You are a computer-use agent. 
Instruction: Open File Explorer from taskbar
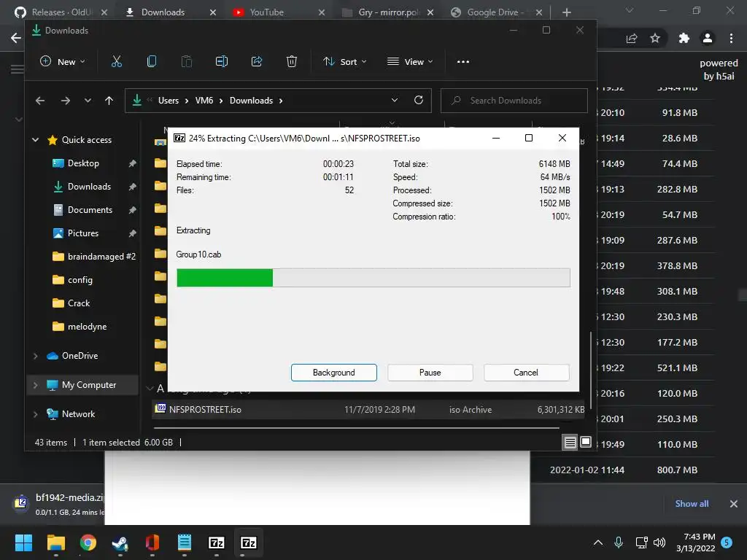tap(56, 542)
